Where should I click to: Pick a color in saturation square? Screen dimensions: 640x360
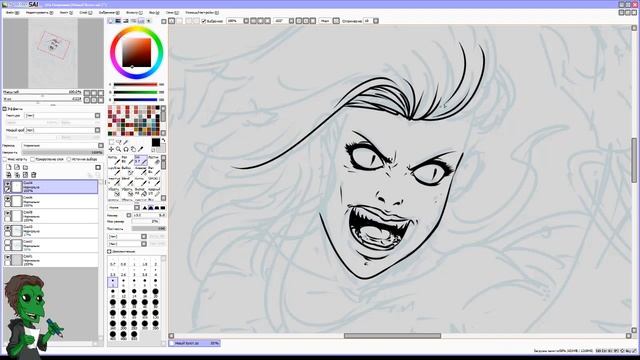[x=137, y=53]
